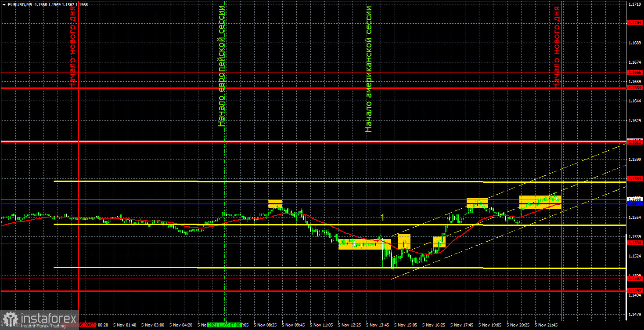Viewport: 644px width, 330px height.
Task: Click the 1.1599 price scale value
Action: point(635,159)
